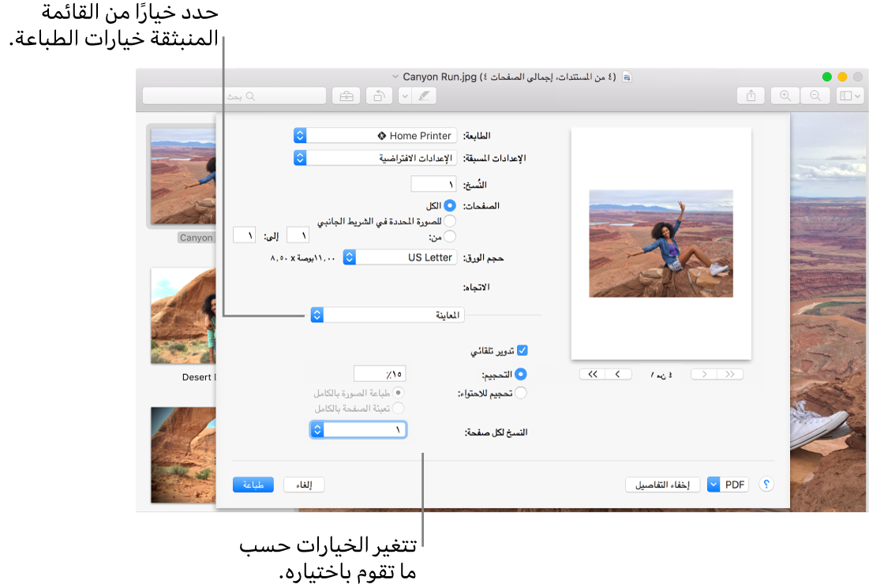Click the blue Print button
This screenshot has height=588, width=869.
coord(253,485)
